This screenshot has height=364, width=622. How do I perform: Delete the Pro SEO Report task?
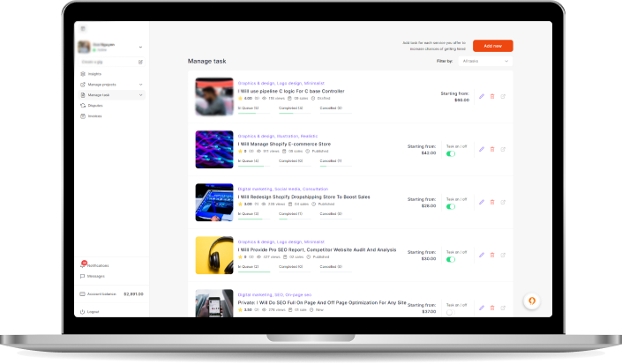tap(492, 255)
